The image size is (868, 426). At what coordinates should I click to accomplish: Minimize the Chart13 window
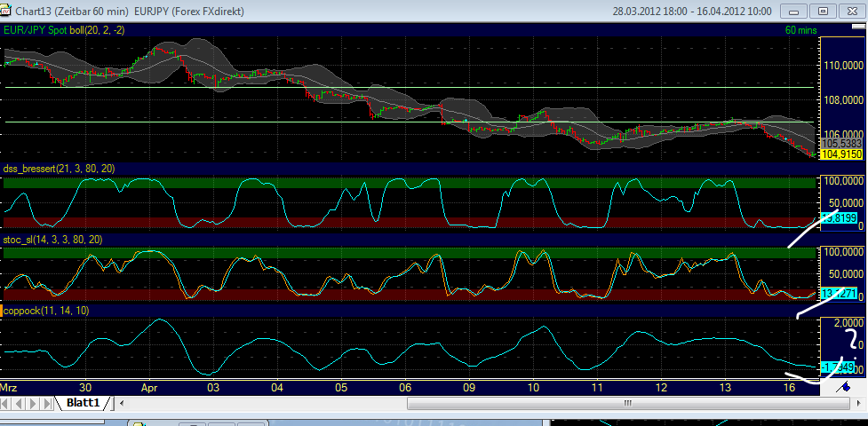point(795,11)
